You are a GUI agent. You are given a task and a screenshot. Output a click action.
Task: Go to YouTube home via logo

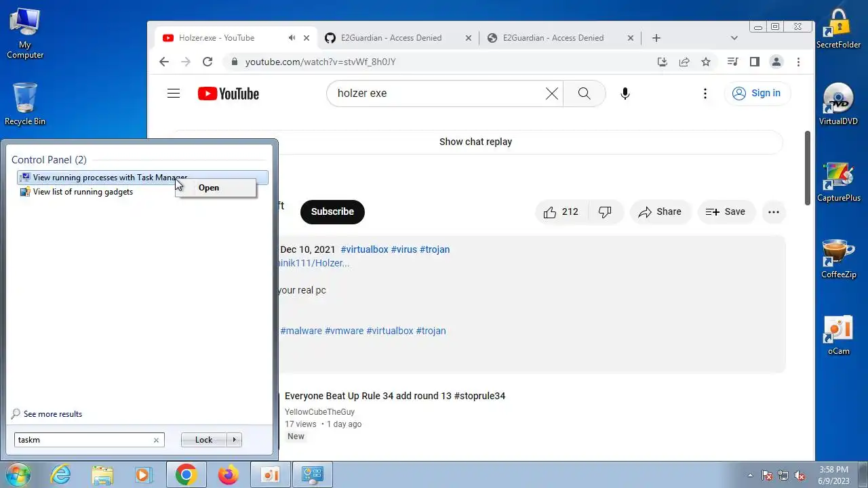tap(229, 94)
